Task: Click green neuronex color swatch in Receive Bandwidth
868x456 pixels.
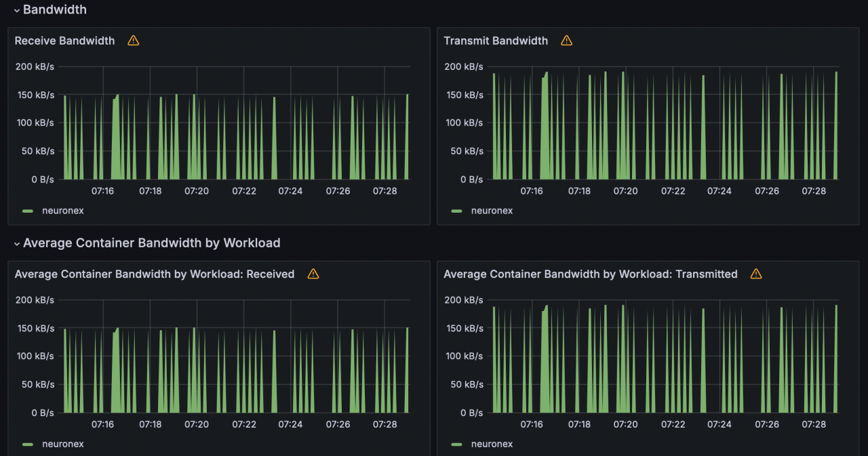Action: tap(28, 211)
